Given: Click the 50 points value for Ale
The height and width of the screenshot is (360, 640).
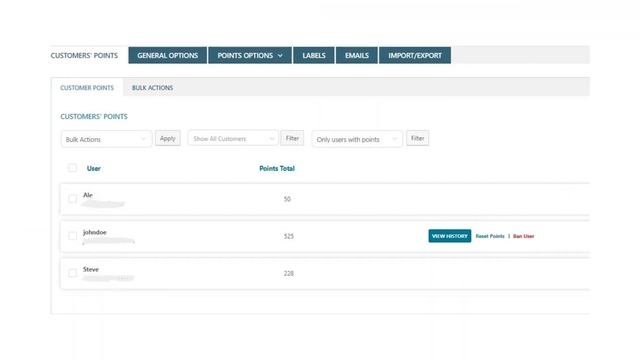Looking at the screenshot, I should (287, 199).
